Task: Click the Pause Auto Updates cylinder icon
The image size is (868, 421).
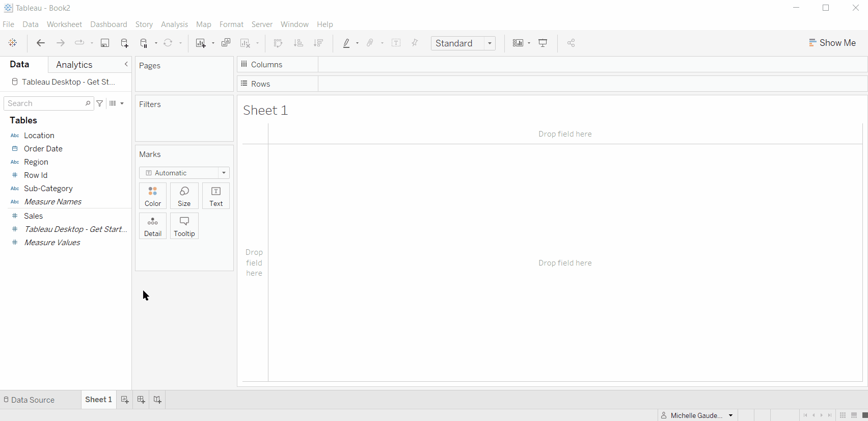Action: (x=144, y=43)
